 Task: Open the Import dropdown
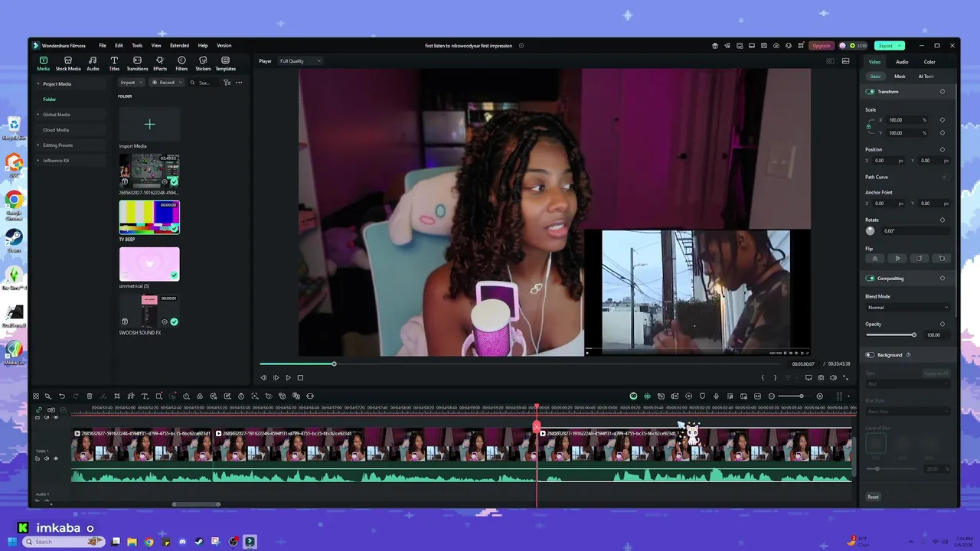click(131, 83)
